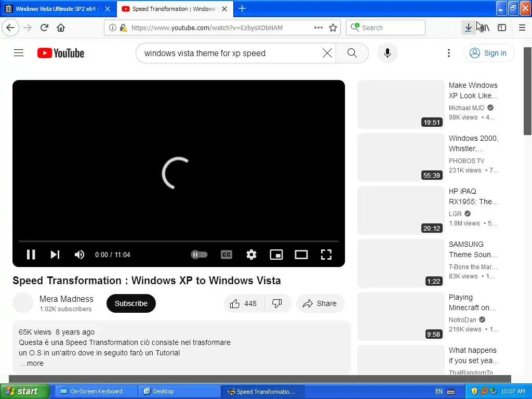Like the video with thumbs up
532x399 pixels.
243,303
